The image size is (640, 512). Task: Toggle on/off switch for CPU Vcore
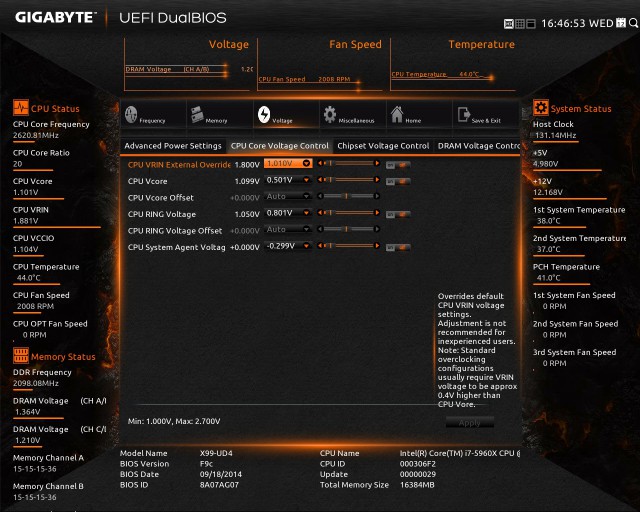[x=398, y=181]
